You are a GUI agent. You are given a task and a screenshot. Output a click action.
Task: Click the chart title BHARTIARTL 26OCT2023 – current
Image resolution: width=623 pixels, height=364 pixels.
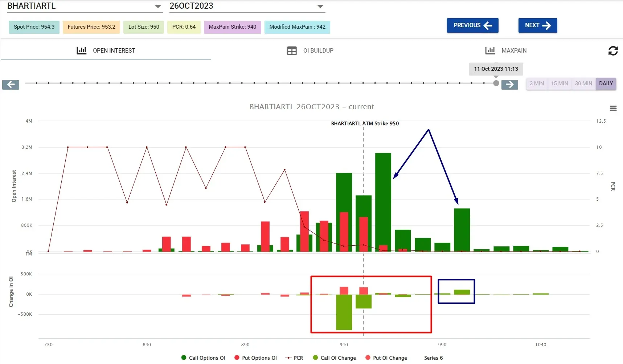[312, 107]
